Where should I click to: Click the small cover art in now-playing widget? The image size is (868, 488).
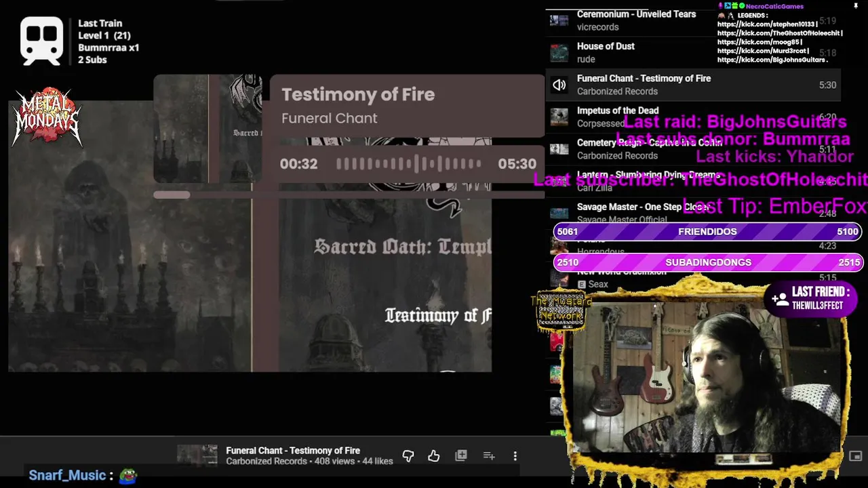(x=208, y=129)
